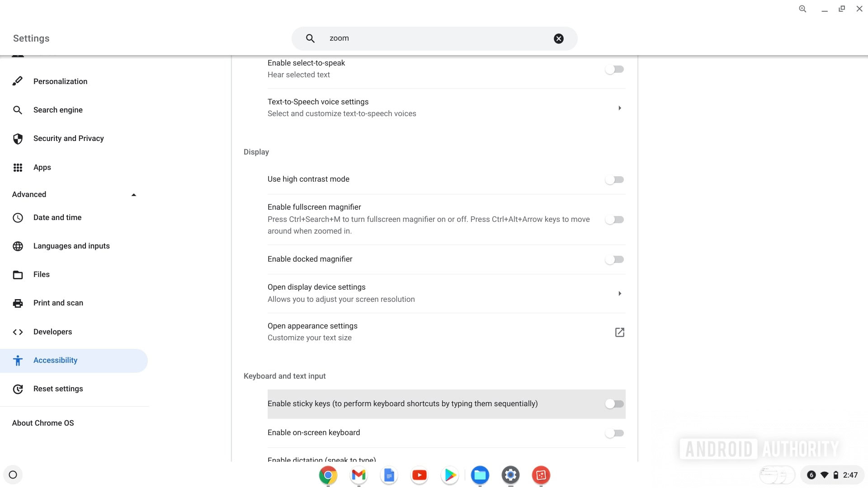868x488 pixels.
Task: Toggle Enable docked magnifier switch
Action: (614, 259)
